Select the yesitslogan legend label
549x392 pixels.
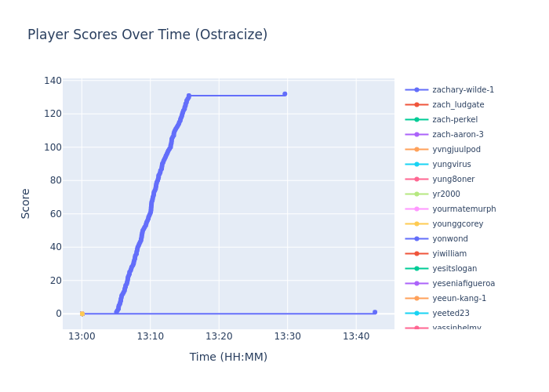[454, 269]
